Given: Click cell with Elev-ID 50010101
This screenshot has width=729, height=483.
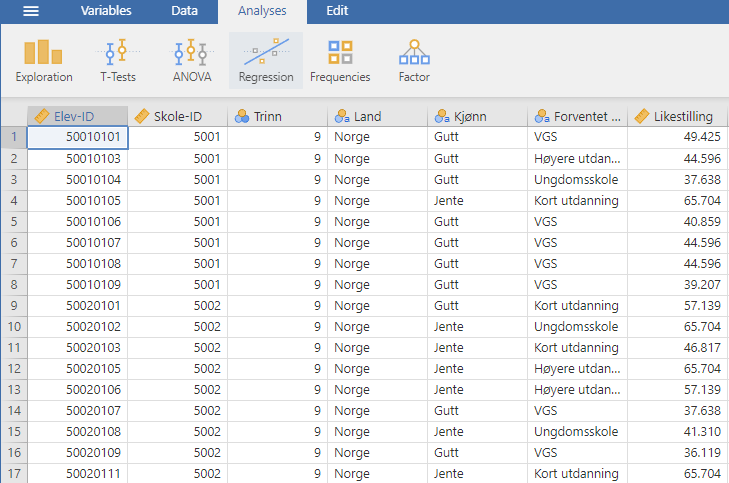Looking at the screenshot, I should 78,138.
